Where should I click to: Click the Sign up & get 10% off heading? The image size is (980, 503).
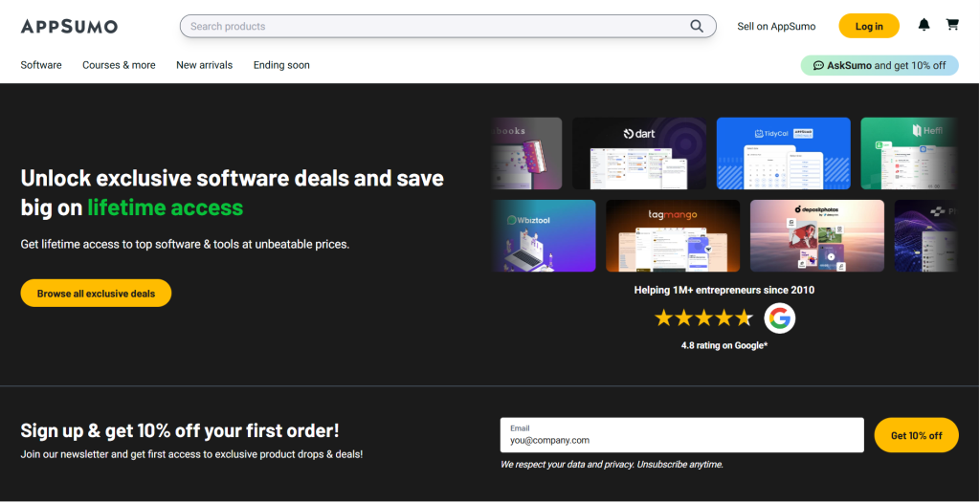[x=180, y=430]
